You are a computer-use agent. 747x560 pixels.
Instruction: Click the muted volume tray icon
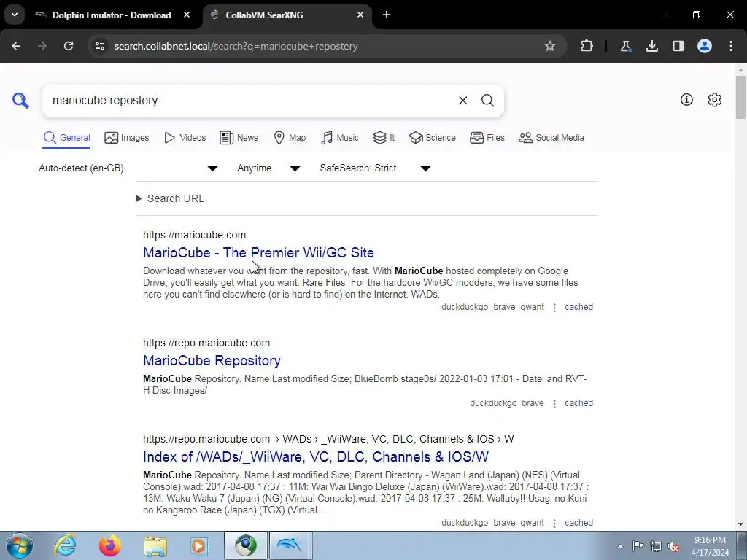click(x=673, y=546)
